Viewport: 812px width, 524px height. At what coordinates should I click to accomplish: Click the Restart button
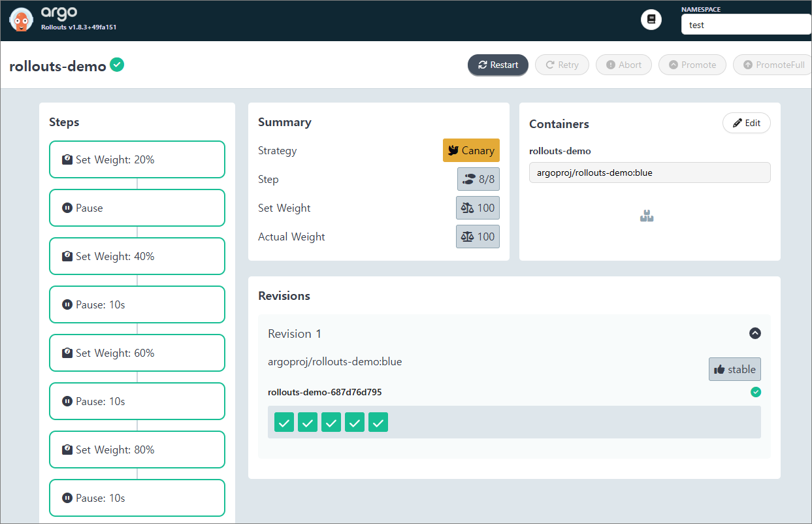tap(498, 65)
